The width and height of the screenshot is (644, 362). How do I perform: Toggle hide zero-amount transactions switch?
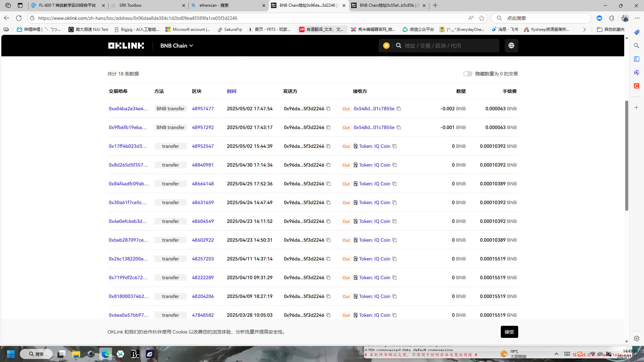(468, 74)
